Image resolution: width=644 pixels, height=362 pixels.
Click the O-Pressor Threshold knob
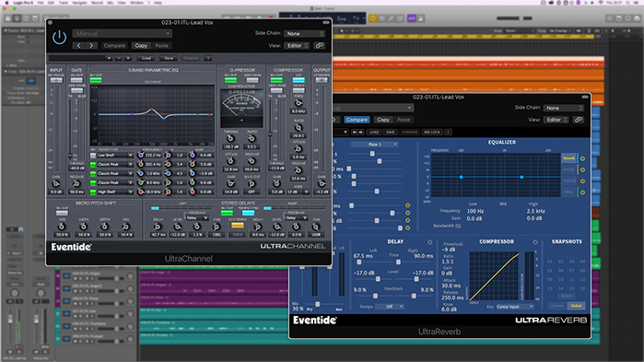pos(230,139)
